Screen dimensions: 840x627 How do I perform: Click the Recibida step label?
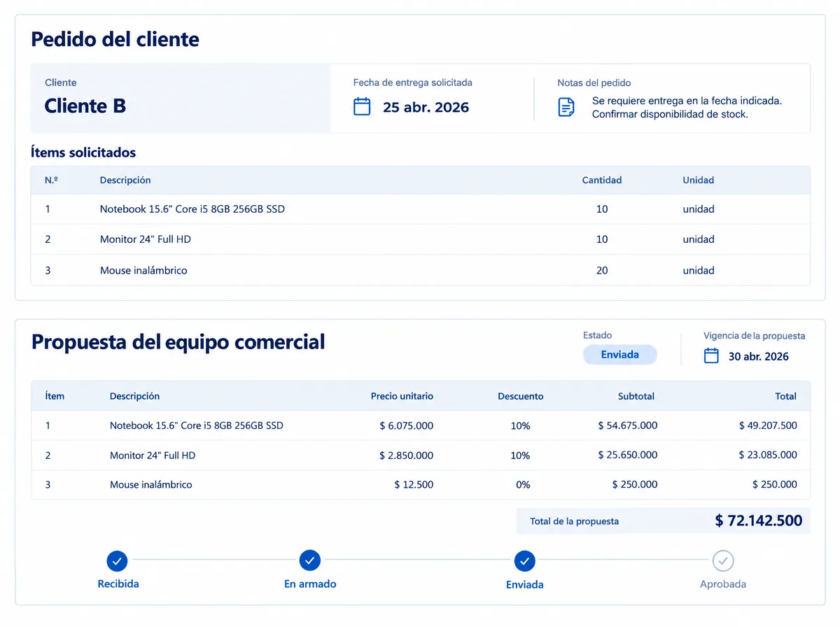coord(118,584)
